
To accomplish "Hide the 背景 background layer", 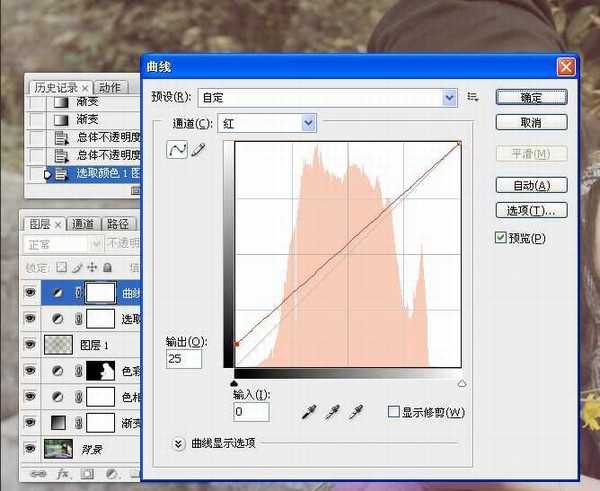I will coord(30,449).
